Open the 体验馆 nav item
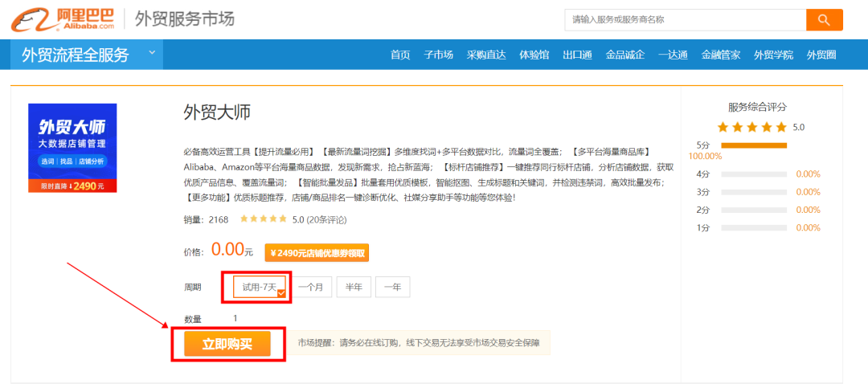The height and width of the screenshot is (384, 868). click(534, 55)
